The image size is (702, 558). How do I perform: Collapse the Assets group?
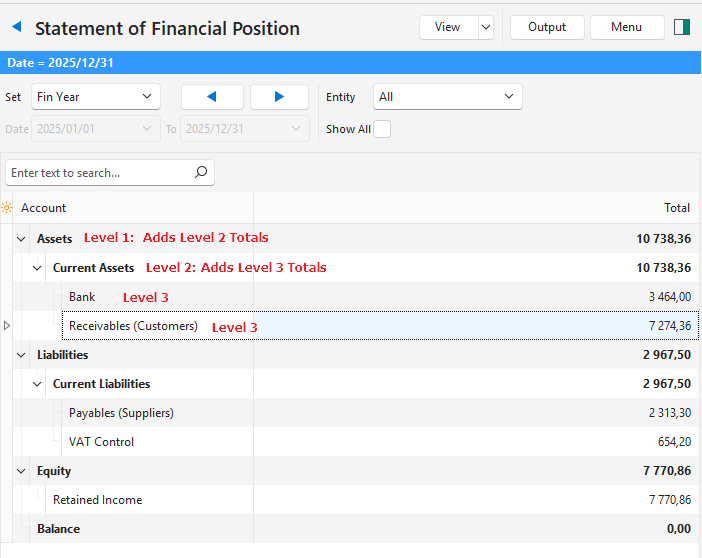(x=21, y=239)
